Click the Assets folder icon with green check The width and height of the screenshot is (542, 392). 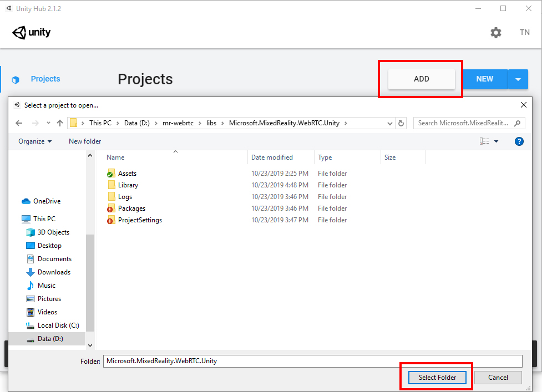[111, 174]
